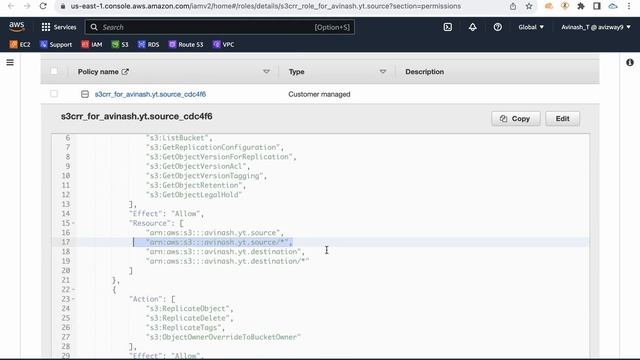Click the "s3:ObjectOwnerOverrideToBucketOwner" line
640x360 pixels.
point(223,337)
